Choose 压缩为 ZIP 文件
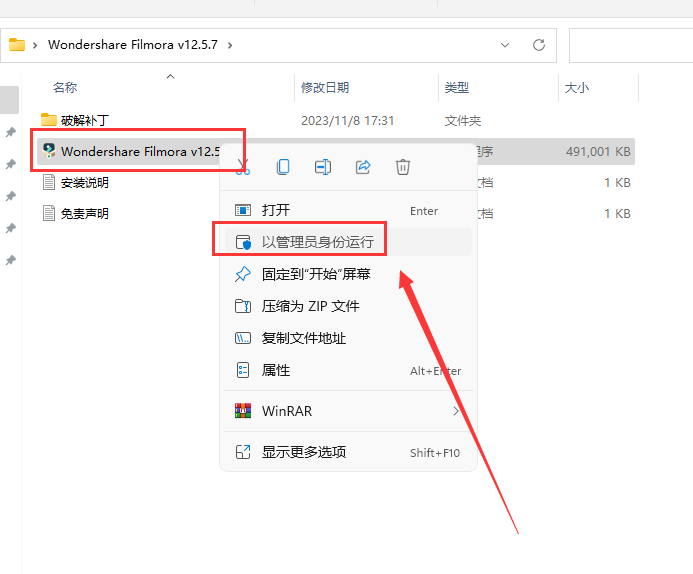The width and height of the screenshot is (693, 574). (348, 306)
